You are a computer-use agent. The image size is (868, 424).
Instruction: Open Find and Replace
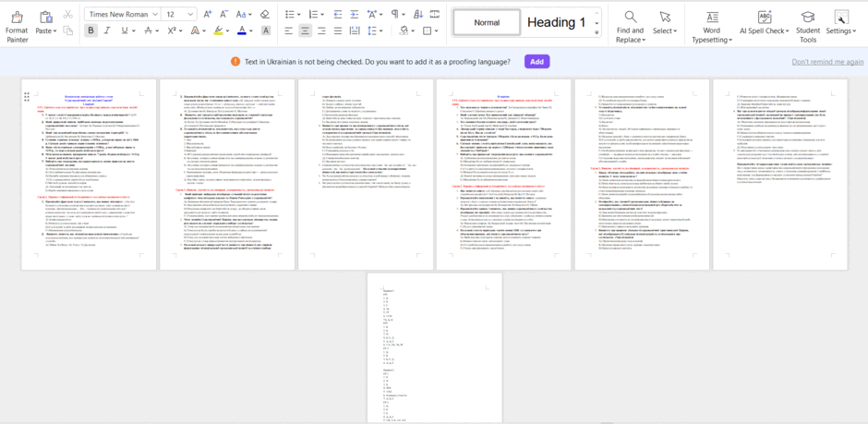[x=630, y=27]
